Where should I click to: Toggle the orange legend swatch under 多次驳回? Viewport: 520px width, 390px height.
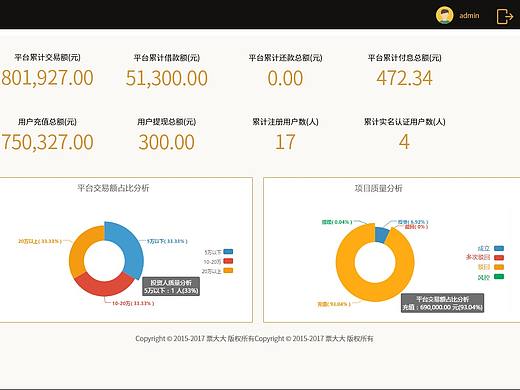499,267
